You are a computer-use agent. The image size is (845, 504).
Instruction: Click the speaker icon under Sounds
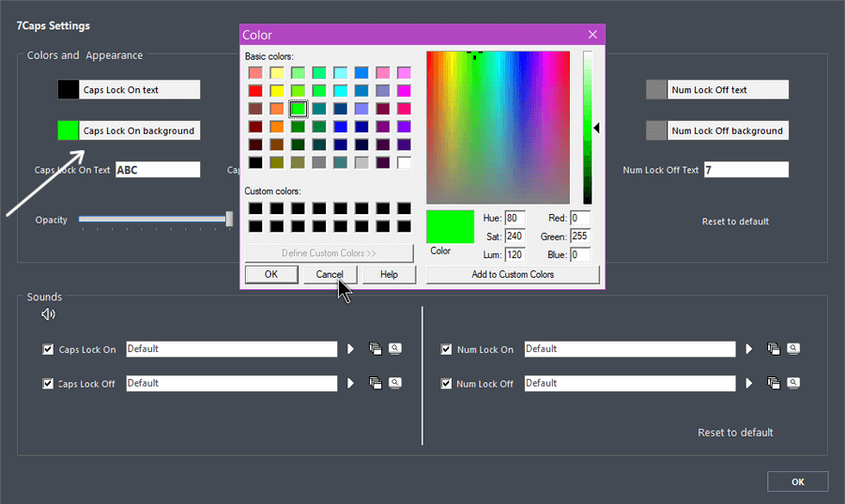(x=48, y=314)
